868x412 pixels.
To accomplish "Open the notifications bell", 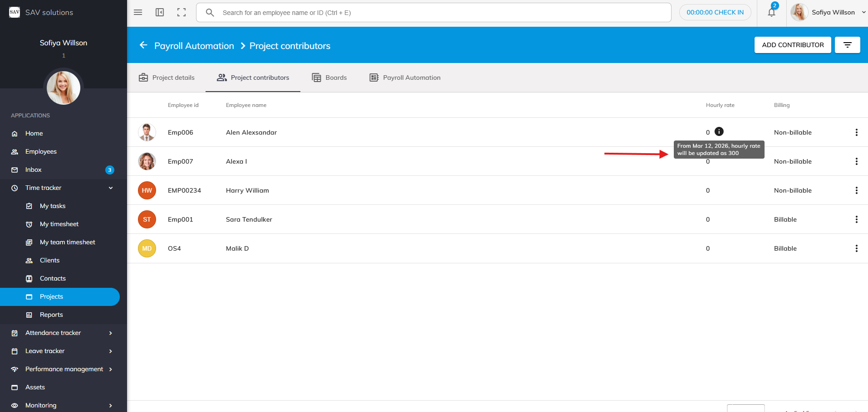I will click(771, 12).
